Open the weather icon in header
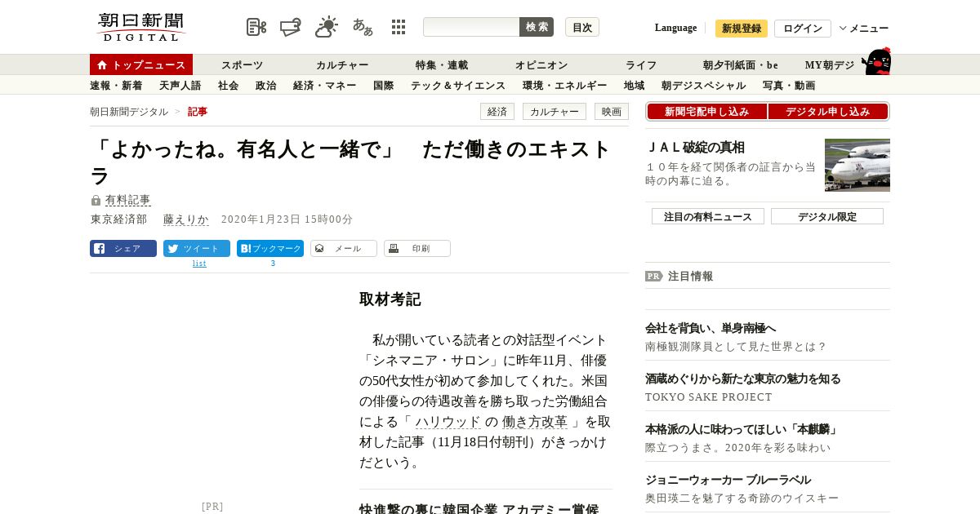 click(327, 27)
